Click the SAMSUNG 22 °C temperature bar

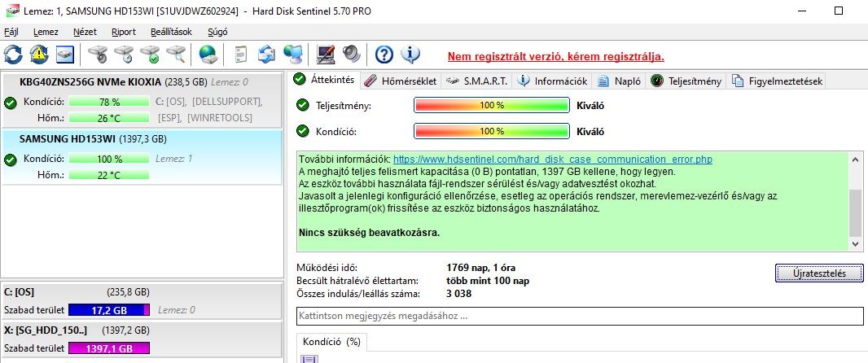pyautogui.click(x=109, y=175)
